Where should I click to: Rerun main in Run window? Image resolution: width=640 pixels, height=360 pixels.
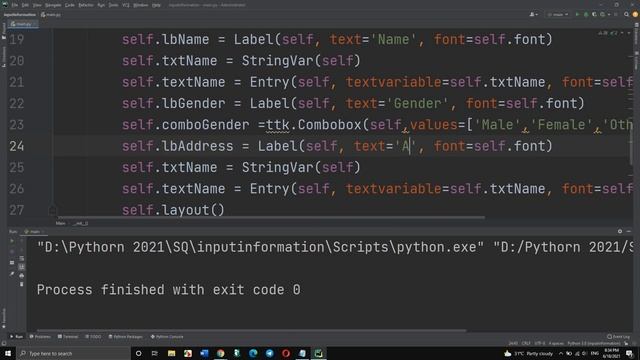tap(12, 241)
